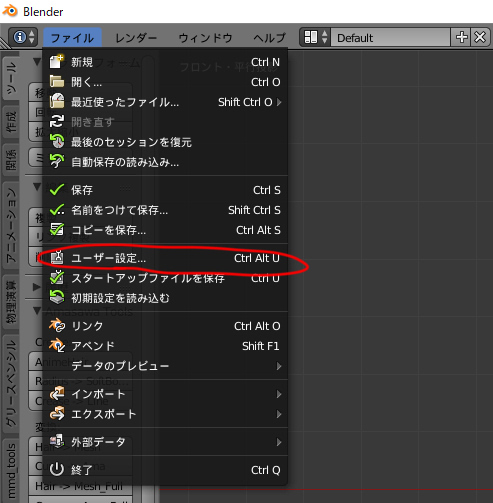This screenshot has width=493, height=503.
Task: Click the Hair -> Mesh_Full button
Action: click(80, 486)
